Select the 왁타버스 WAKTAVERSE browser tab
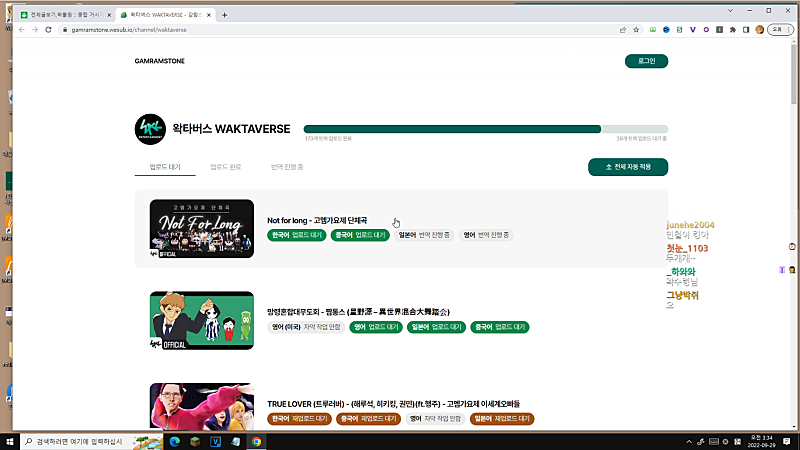Image resolution: width=800 pixels, height=450 pixels. tap(166, 15)
